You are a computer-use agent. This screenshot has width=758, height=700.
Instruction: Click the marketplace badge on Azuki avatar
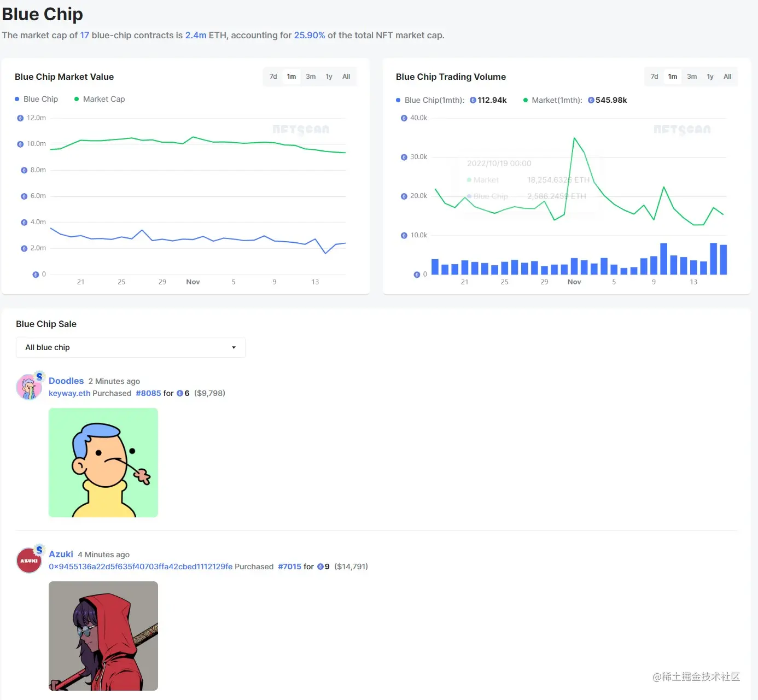pos(39,550)
